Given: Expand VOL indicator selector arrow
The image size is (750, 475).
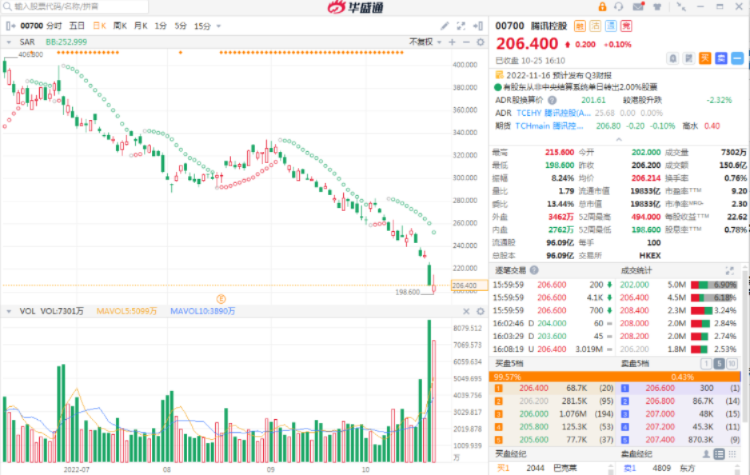Looking at the screenshot, I should coord(9,311).
